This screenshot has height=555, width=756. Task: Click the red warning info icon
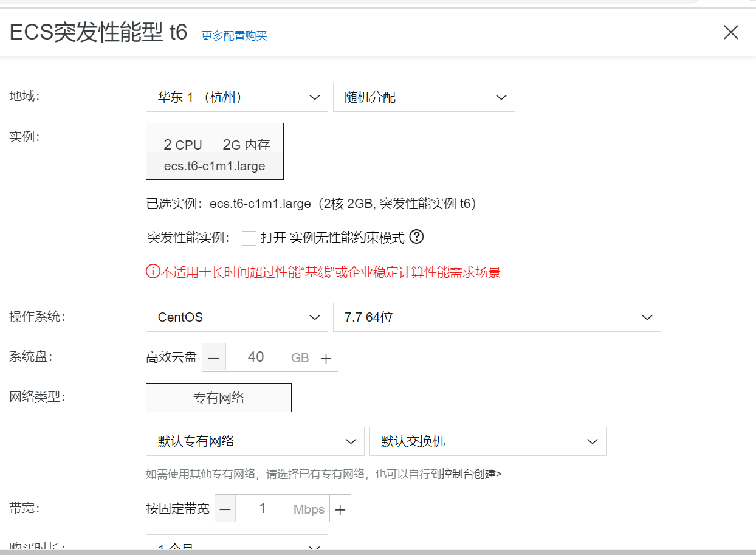click(153, 272)
